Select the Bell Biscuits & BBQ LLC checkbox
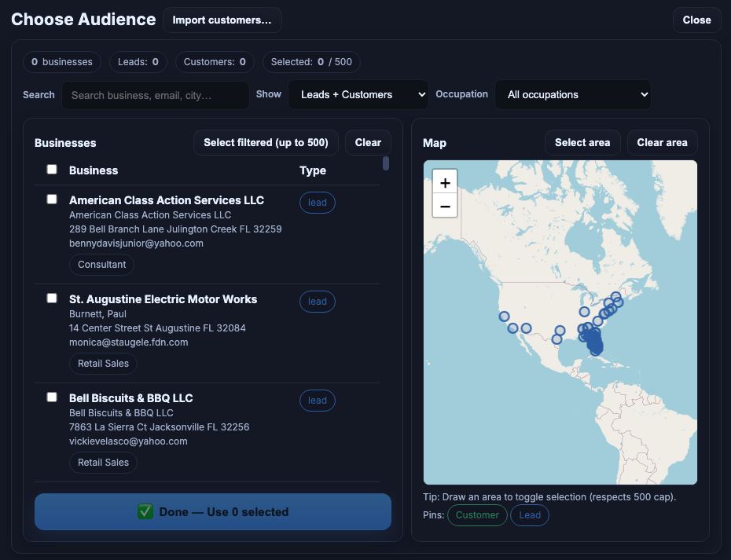This screenshot has width=731, height=560. [52, 397]
